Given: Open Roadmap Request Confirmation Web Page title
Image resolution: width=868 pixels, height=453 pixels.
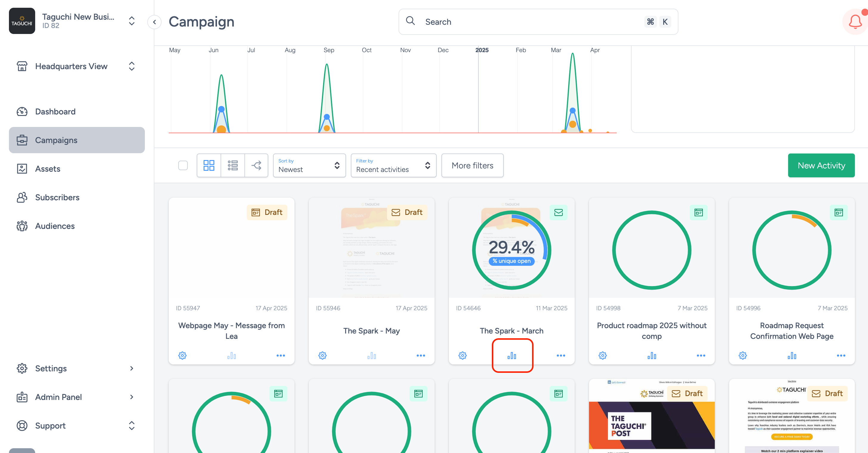Looking at the screenshot, I should point(792,331).
